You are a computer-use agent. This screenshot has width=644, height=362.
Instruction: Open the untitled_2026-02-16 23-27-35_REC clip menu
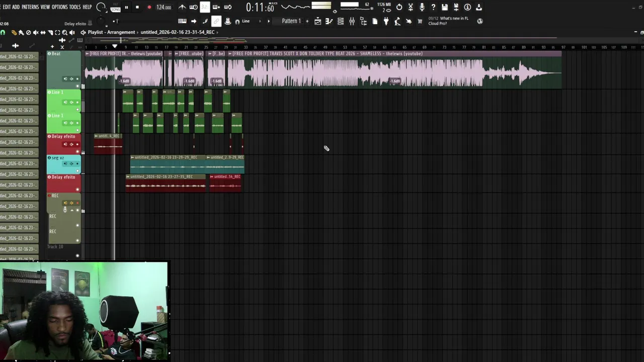128,176
